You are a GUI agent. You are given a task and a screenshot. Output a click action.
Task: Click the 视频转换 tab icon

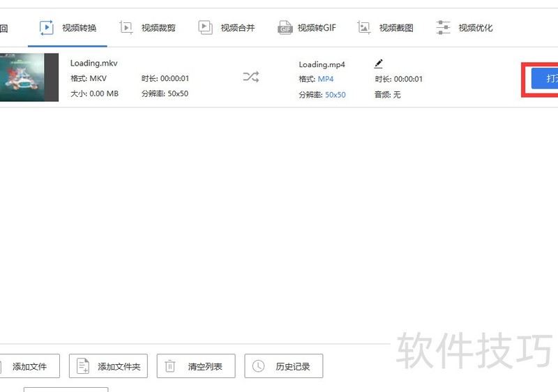[x=47, y=28]
